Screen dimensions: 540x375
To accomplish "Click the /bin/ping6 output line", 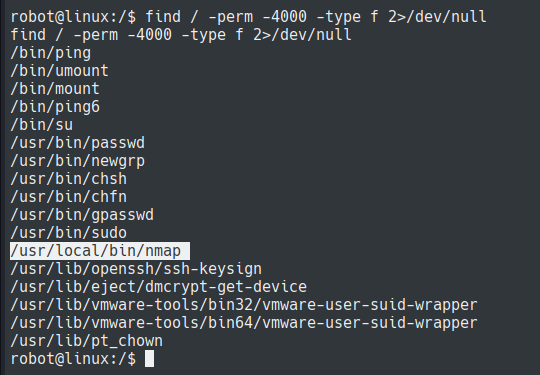I will point(55,107).
